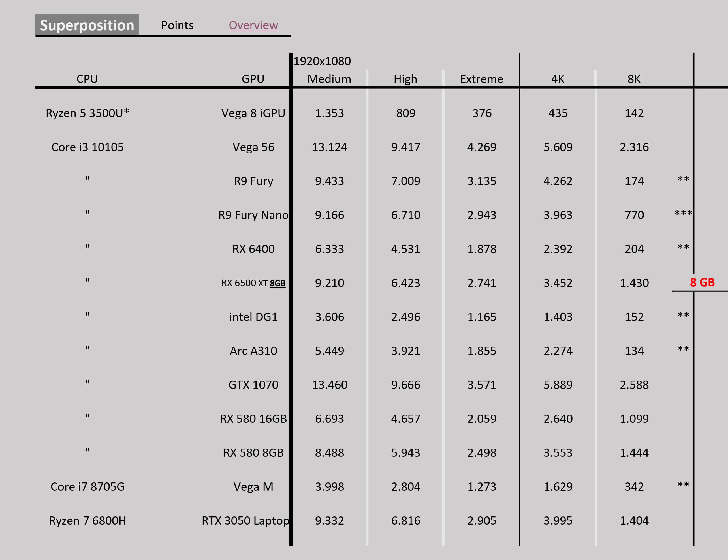Viewport: 728px width, 560px height.
Task: Click the Superposition title cell
Action: coord(87,25)
